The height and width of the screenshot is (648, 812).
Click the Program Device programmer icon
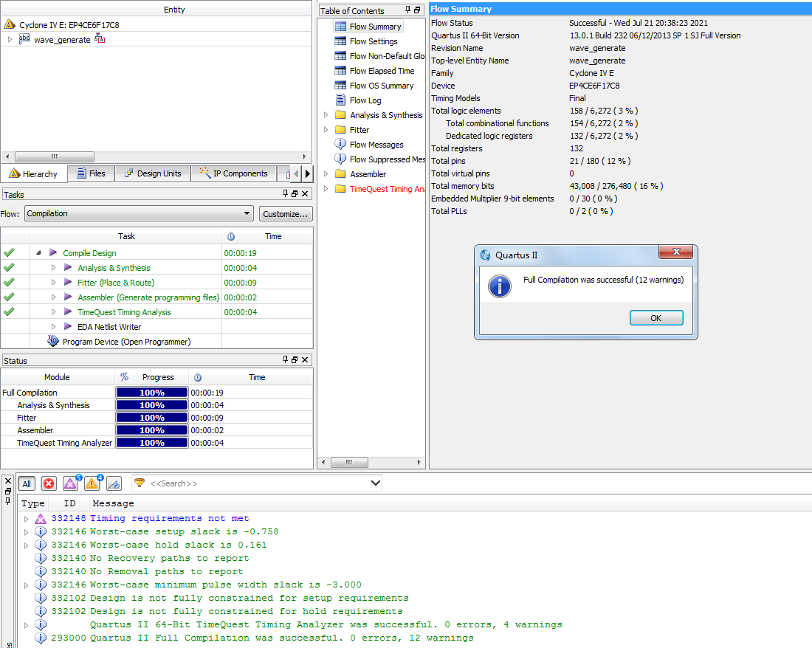coord(53,341)
